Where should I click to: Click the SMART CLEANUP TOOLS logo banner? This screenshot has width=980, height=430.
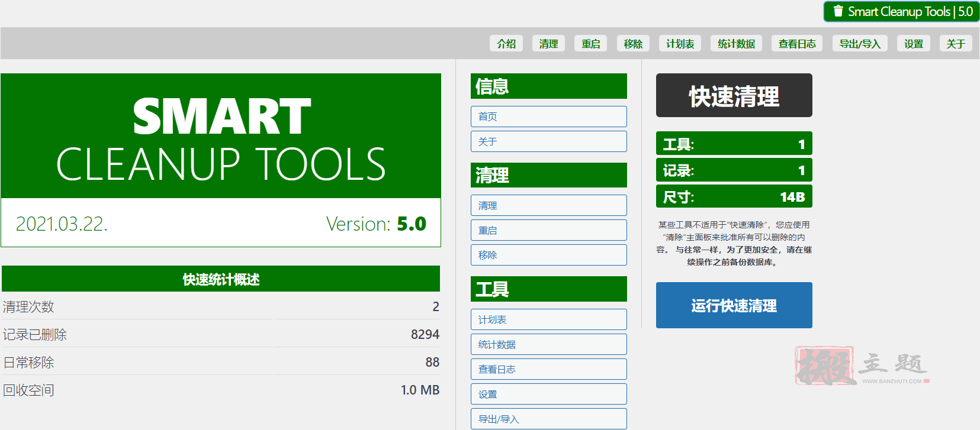coord(221,136)
